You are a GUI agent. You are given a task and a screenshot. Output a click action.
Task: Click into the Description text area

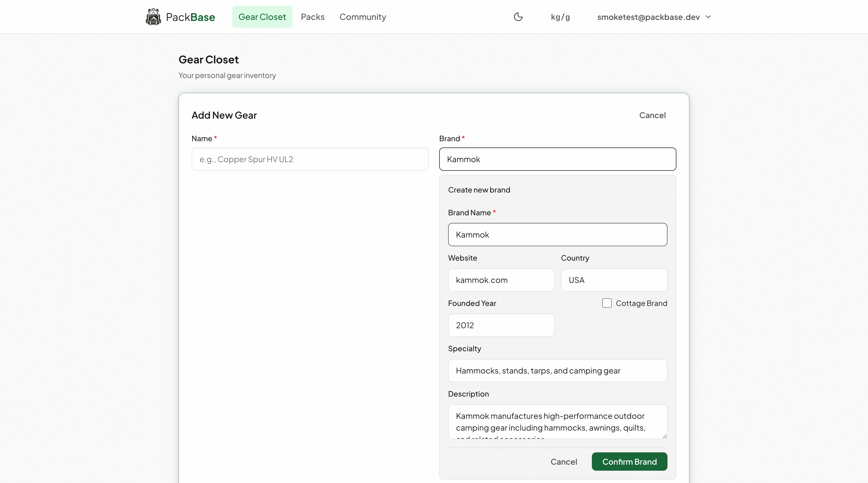558,422
